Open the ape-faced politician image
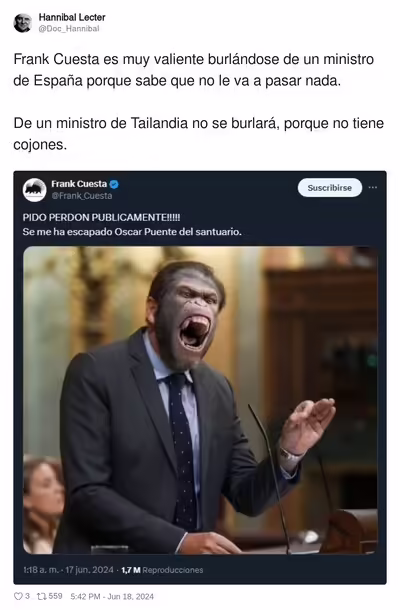 coord(200,400)
